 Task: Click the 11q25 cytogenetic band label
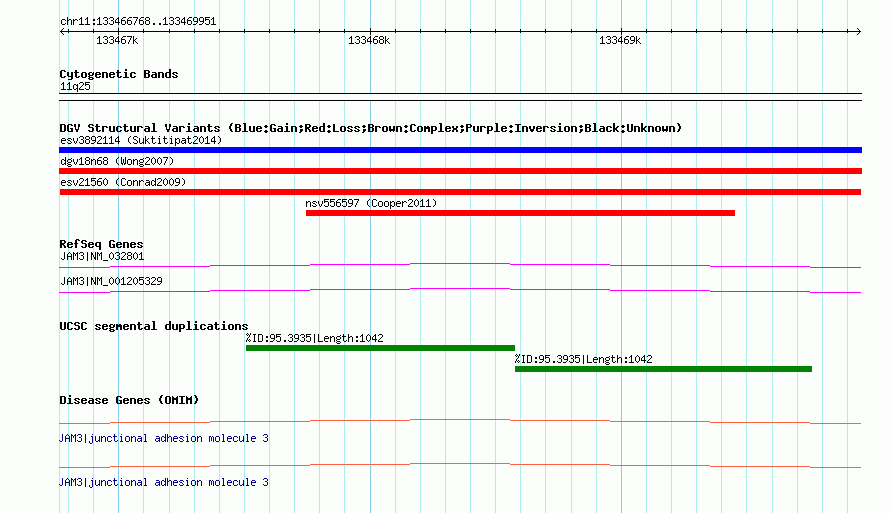pos(75,86)
